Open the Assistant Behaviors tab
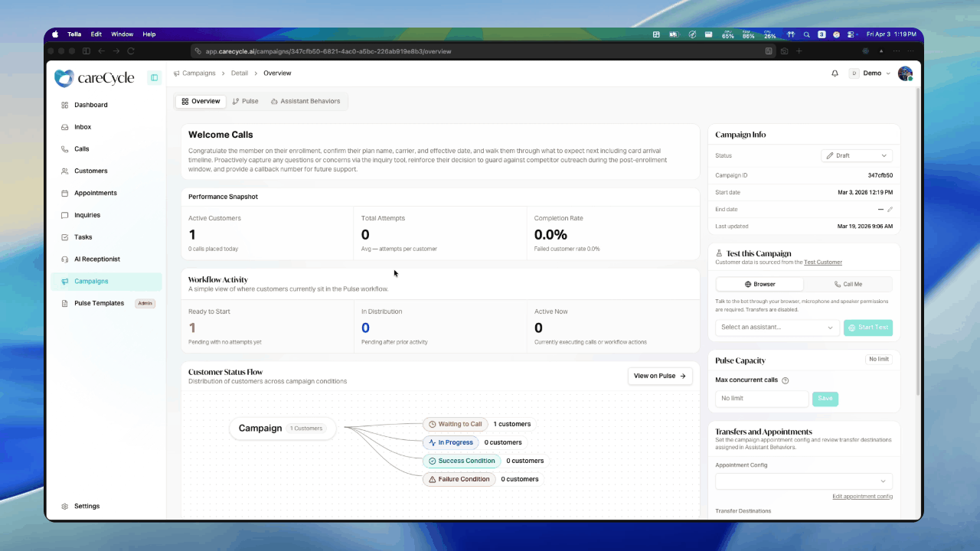This screenshot has height=551, width=980. pos(305,100)
